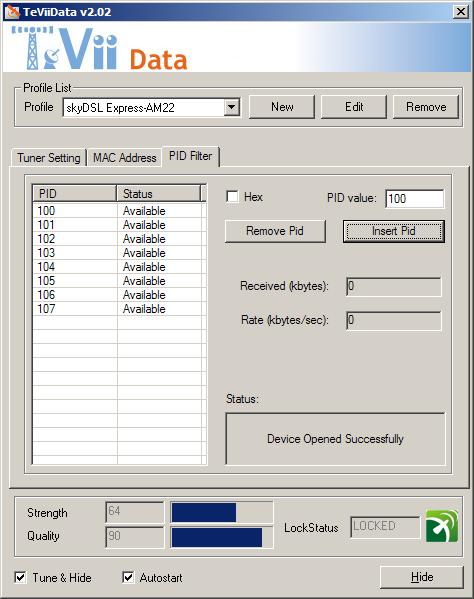The width and height of the screenshot is (474, 599).
Task: Enable the Hex checkbox
Action: click(x=232, y=197)
